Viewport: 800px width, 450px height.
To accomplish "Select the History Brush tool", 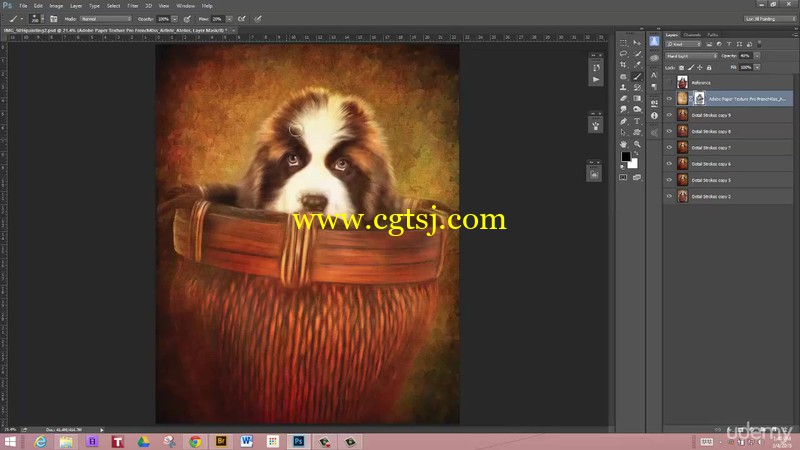I will click(637, 87).
